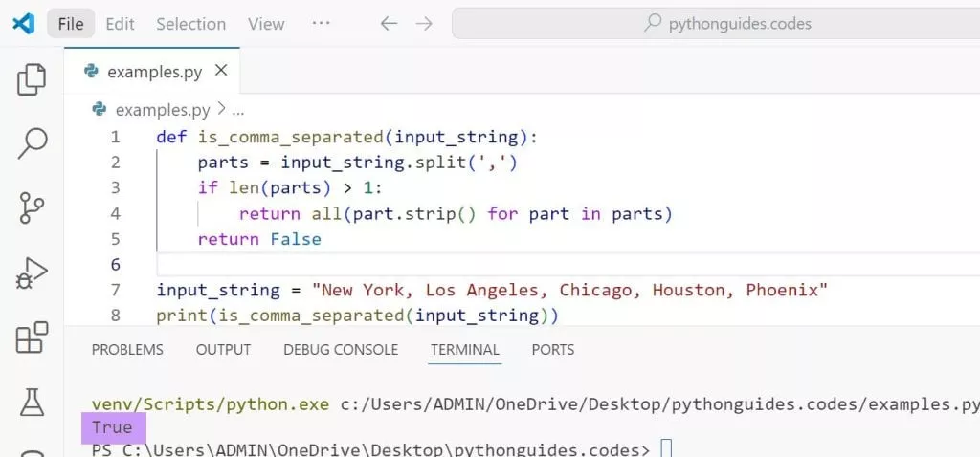Open the Run and Debug view
980x457 pixels.
point(32,273)
